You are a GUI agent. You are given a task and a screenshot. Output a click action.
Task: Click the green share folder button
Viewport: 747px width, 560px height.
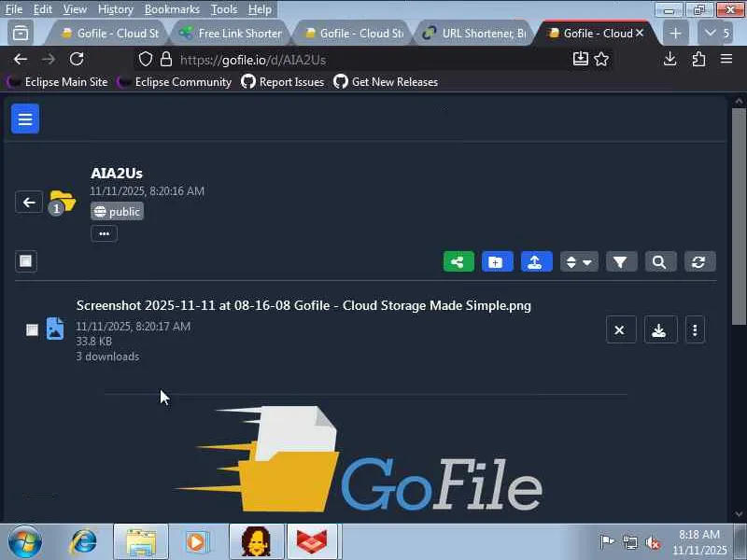point(458,261)
